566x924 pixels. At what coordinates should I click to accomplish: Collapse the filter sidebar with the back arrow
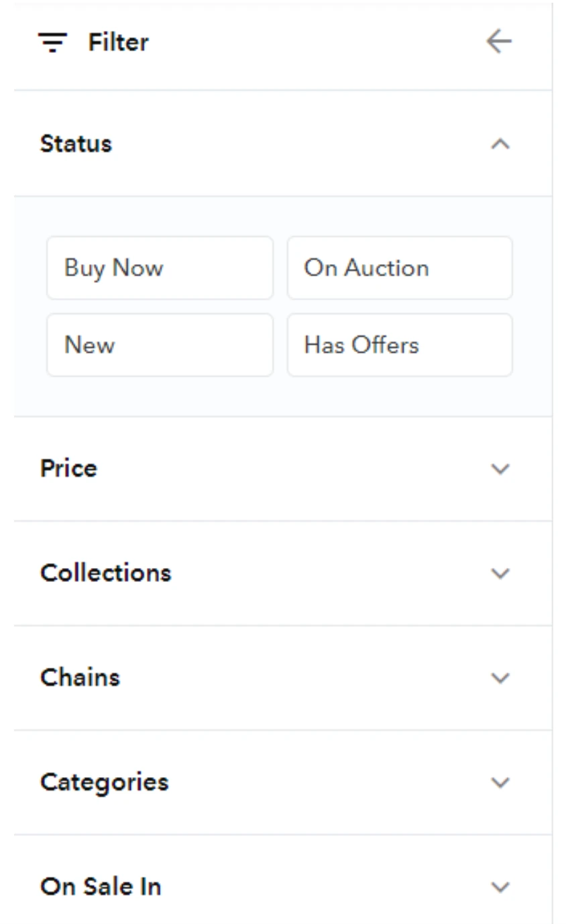tap(499, 42)
